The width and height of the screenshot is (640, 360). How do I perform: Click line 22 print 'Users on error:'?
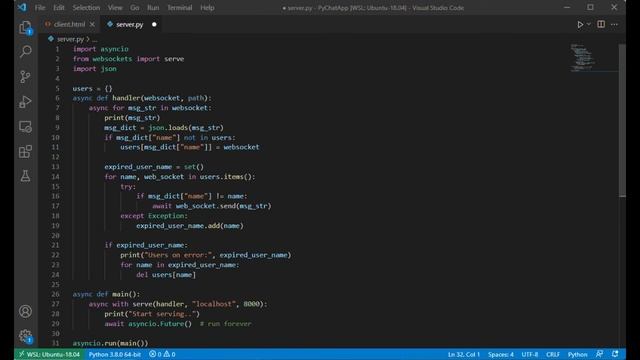[206, 255]
